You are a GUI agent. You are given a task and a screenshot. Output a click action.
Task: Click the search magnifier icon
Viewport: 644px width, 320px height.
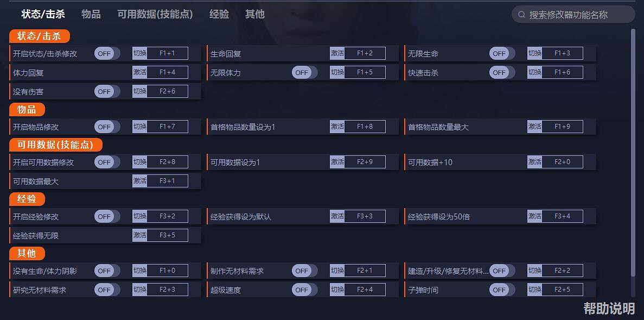(x=521, y=15)
